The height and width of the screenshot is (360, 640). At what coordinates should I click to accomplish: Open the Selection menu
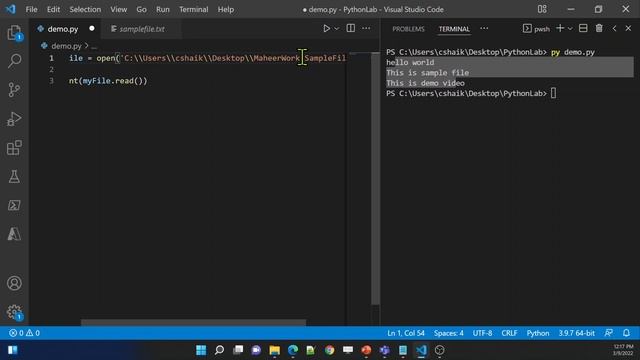(85, 9)
